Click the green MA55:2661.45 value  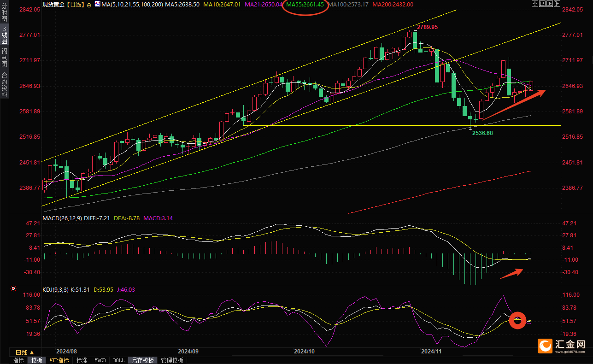(x=305, y=4)
